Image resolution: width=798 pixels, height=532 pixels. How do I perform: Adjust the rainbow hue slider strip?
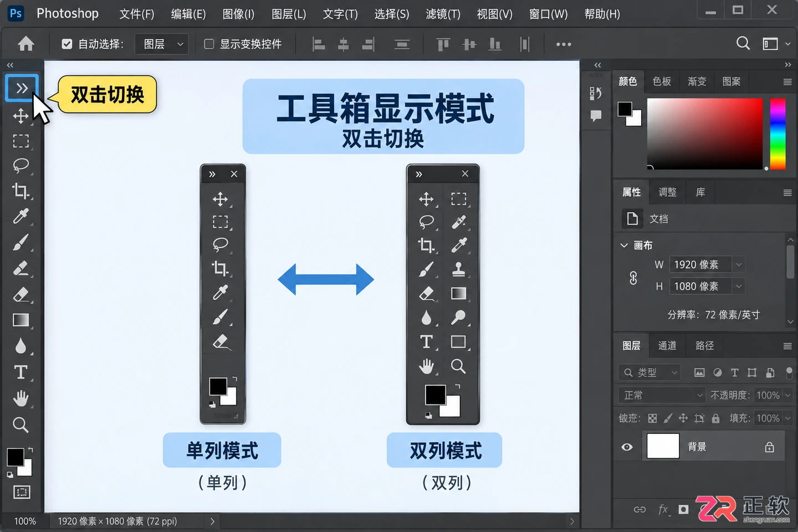[x=778, y=134]
